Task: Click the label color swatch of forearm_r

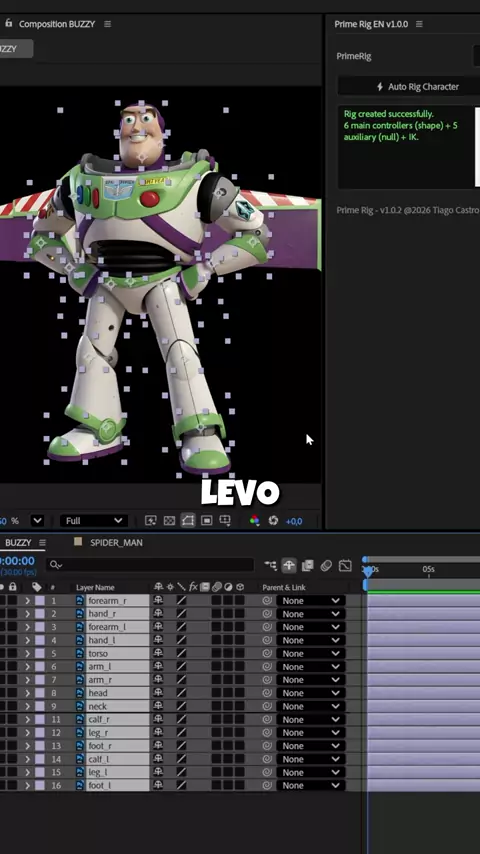Action: pyautogui.click(x=40, y=601)
